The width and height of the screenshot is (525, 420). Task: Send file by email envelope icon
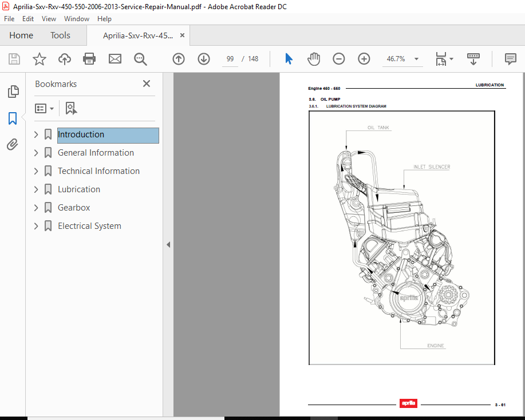(115, 59)
